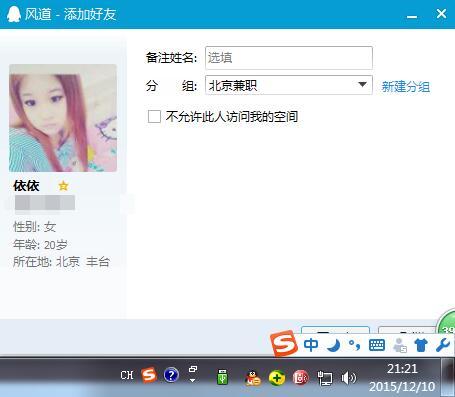Switch the punctuation mode on the IME bar
455x397 pixels.
pyautogui.click(x=354, y=345)
